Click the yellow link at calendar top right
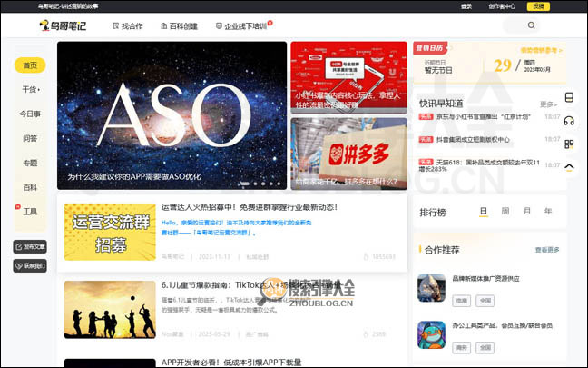Viewport: 588px width, 368px height. (x=541, y=50)
